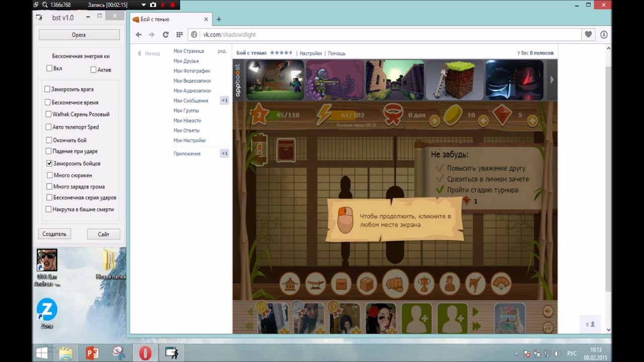The height and width of the screenshot is (362, 644).
Task: Open Opera Speed Dial grid icon
Action: click(180, 35)
